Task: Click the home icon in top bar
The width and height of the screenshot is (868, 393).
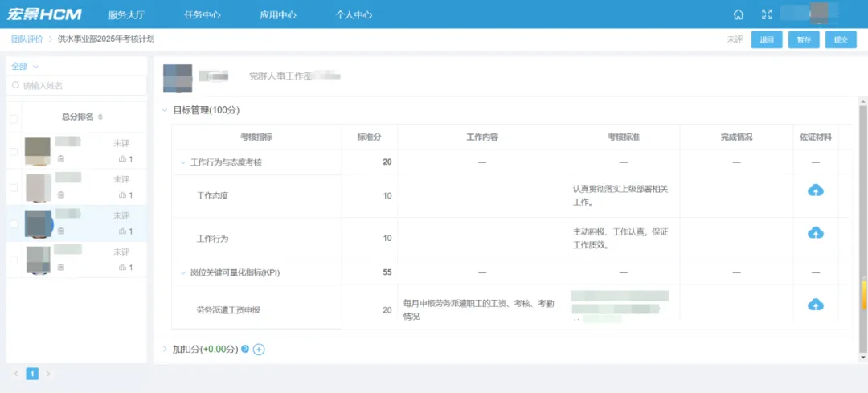Action: click(x=738, y=15)
